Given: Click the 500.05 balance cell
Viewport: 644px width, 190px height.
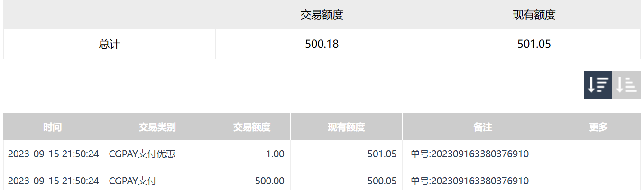Looking at the screenshot, I should 382,181.
